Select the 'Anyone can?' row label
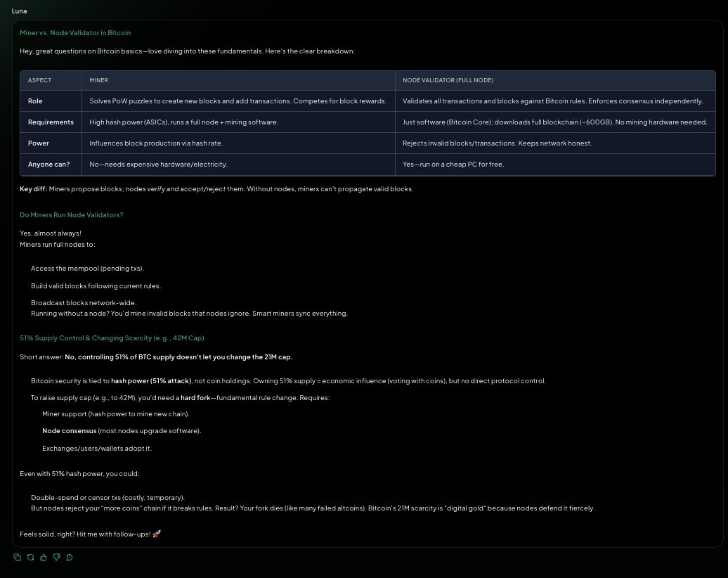This screenshot has width=728, height=578. click(48, 164)
